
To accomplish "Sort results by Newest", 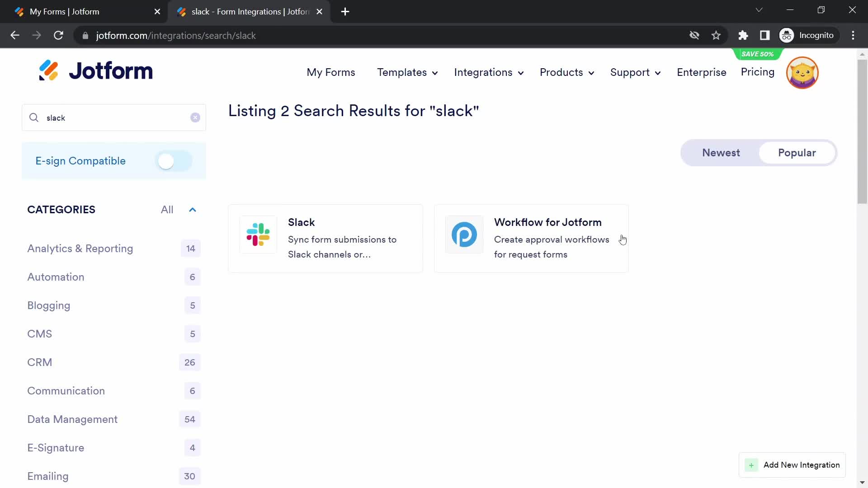I will tap(721, 153).
